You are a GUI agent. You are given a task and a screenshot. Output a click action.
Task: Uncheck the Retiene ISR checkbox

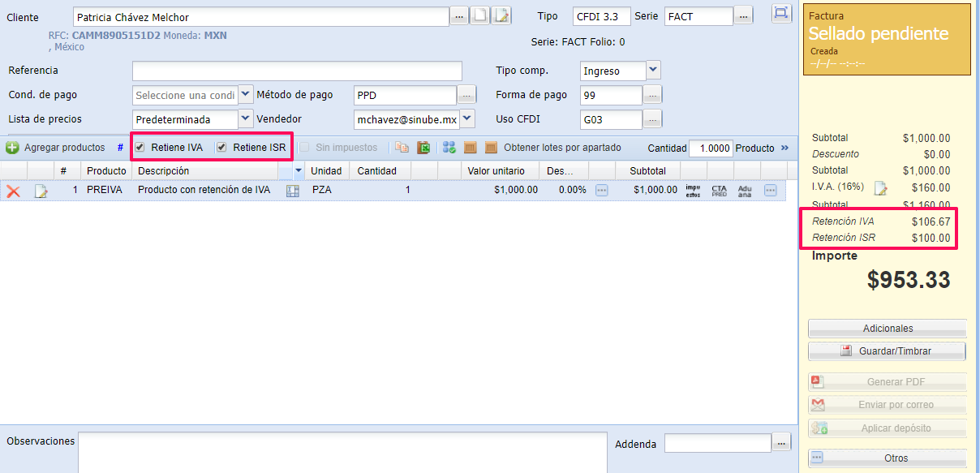tap(221, 148)
